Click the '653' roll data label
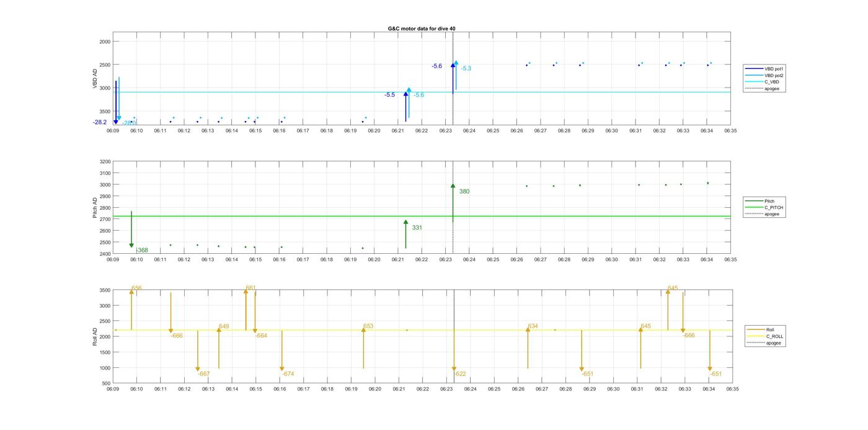This screenshot has width=868, height=430. click(368, 326)
